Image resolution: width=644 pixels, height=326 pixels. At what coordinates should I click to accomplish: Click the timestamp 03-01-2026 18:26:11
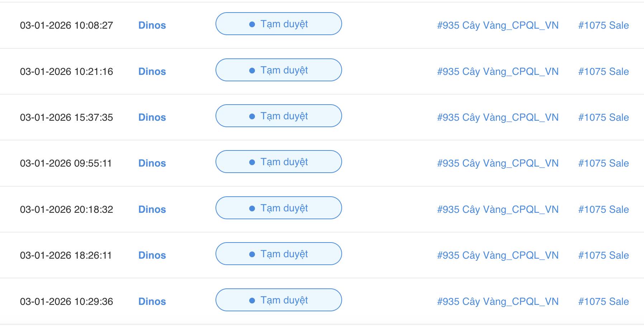pyautogui.click(x=67, y=255)
